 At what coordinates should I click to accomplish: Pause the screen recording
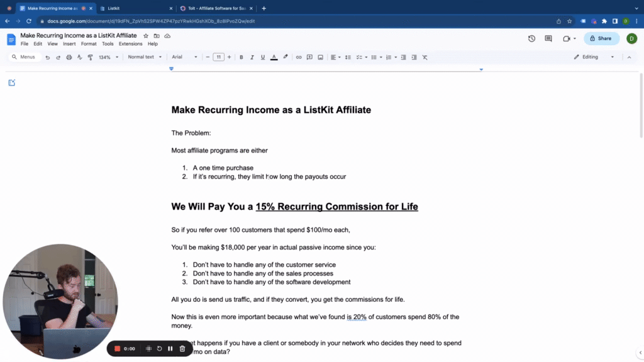[170, 349]
